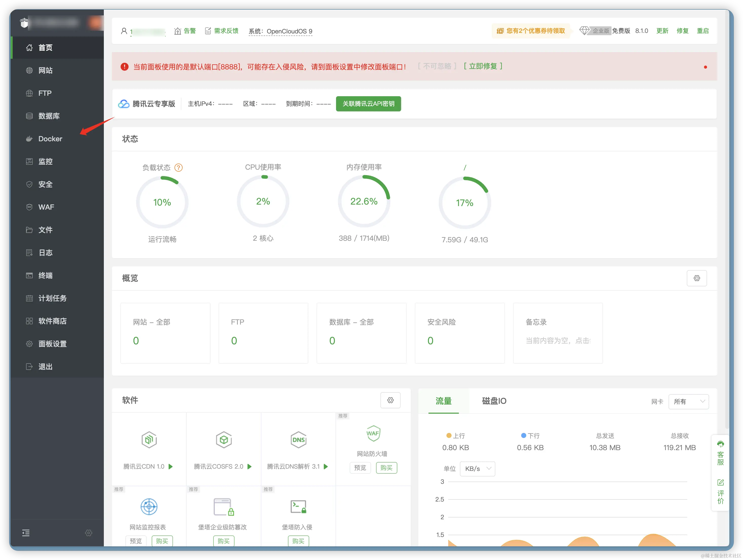743x560 pixels.
Task: Click the sidebar collapse icon at bottom left
Action: coord(26,533)
